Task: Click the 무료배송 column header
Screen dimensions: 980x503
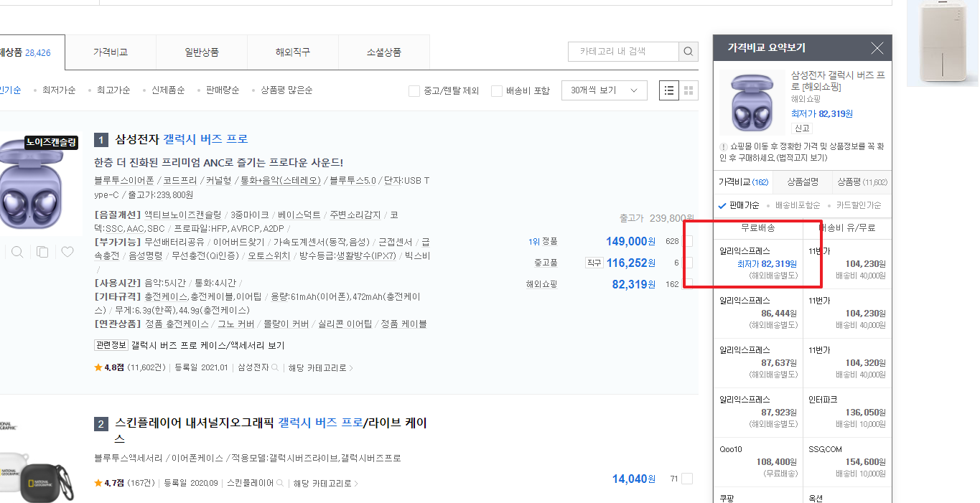Action: (758, 228)
